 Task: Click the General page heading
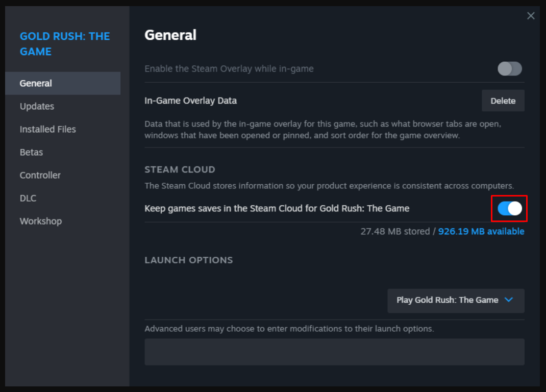[x=170, y=35]
